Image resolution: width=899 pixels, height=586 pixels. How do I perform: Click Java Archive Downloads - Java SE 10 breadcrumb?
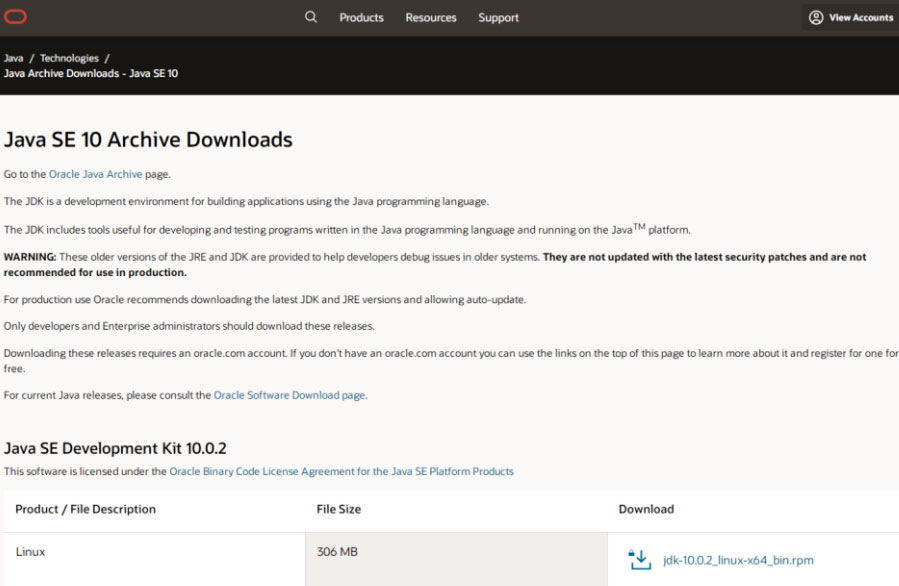91,73
